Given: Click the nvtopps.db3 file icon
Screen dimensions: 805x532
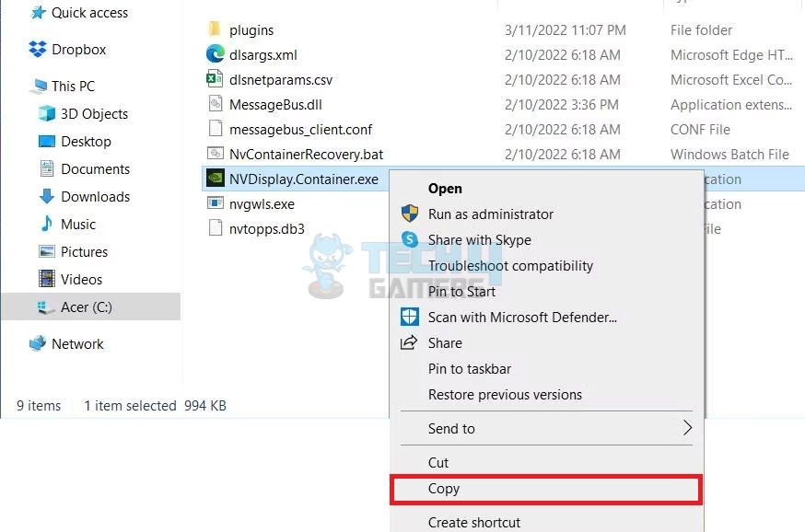Looking at the screenshot, I should point(216,227).
